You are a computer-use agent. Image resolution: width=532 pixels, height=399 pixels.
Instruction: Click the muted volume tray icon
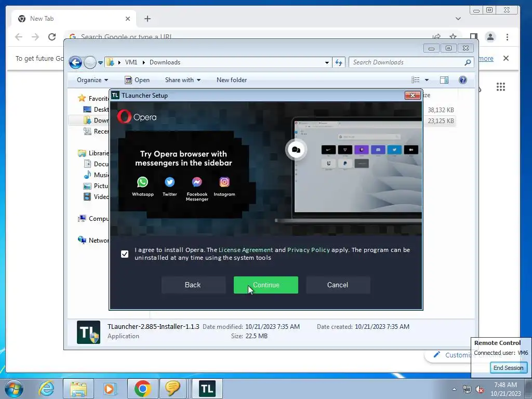480,390
